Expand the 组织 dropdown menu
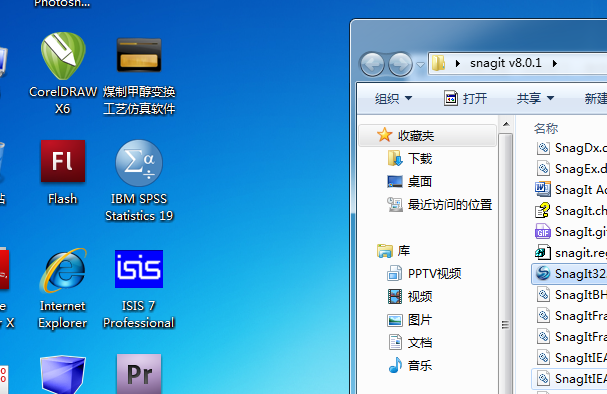The image size is (607, 394). click(x=393, y=98)
